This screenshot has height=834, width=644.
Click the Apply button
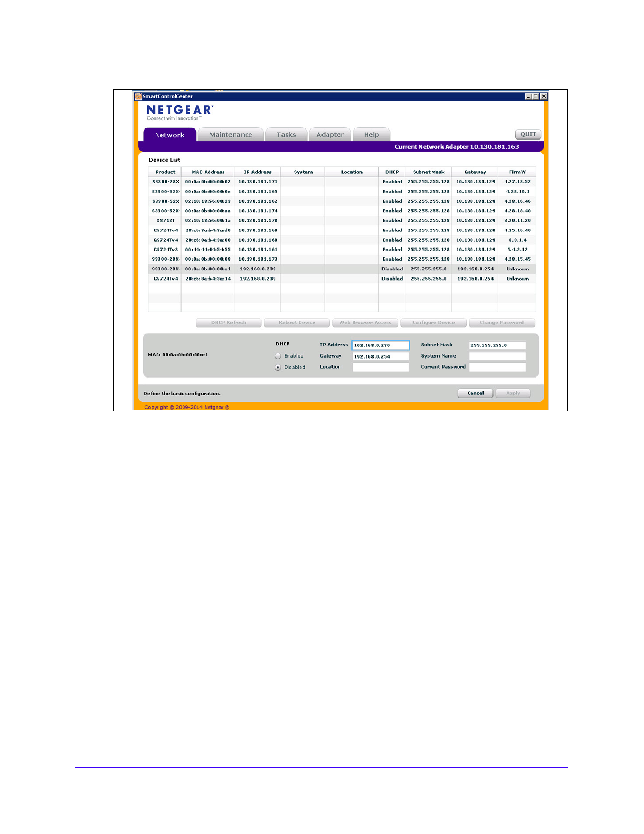tap(513, 393)
